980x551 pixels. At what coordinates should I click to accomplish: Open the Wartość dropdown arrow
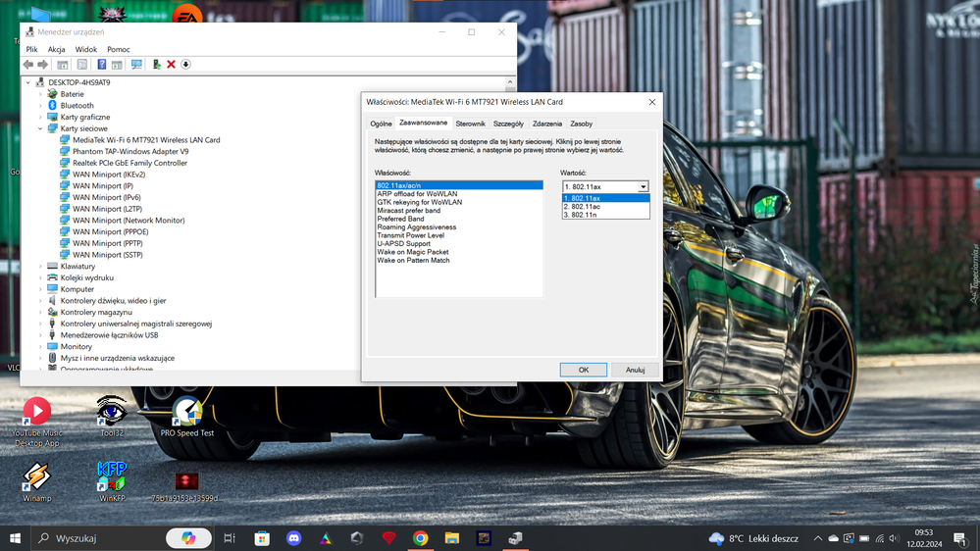[644, 186]
